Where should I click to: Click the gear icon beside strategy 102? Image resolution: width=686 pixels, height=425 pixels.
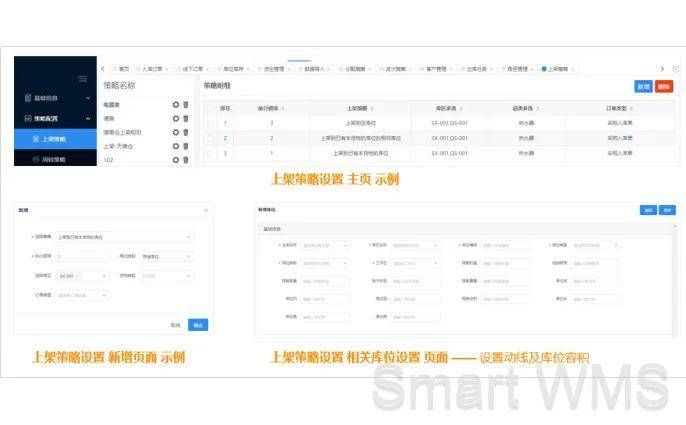click(176, 159)
